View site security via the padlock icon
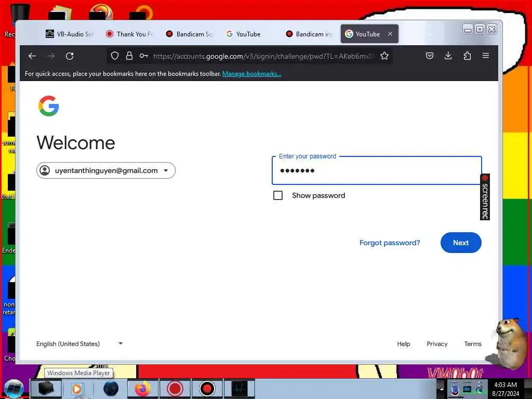Screen dimensions: 532x399 click(129, 56)
